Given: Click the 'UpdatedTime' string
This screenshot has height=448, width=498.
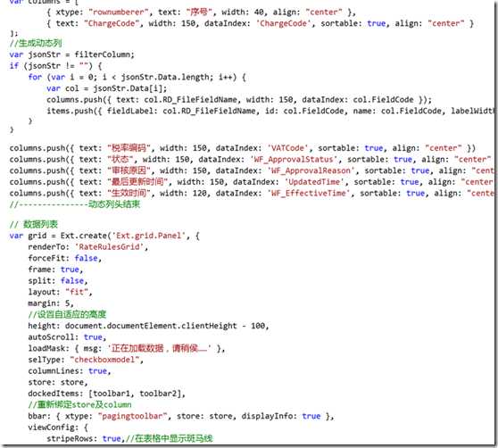Looking at the screenshot, I should pos(314,182).
